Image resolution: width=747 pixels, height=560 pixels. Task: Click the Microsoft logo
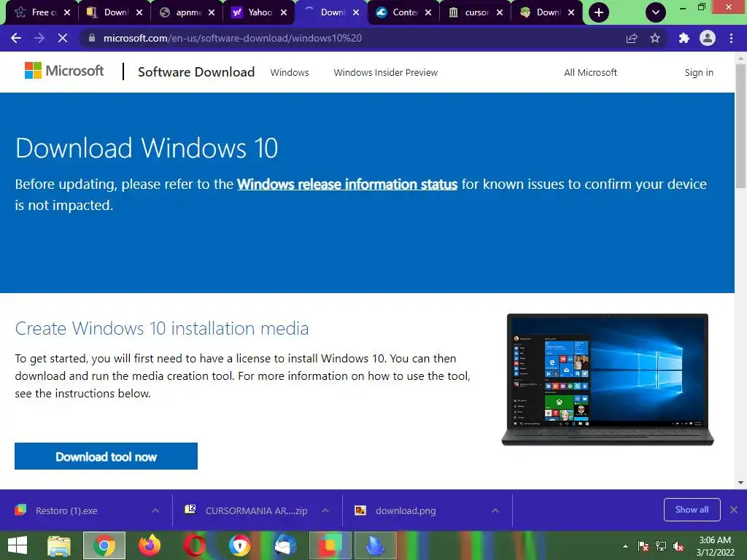(x=64, y=71)
